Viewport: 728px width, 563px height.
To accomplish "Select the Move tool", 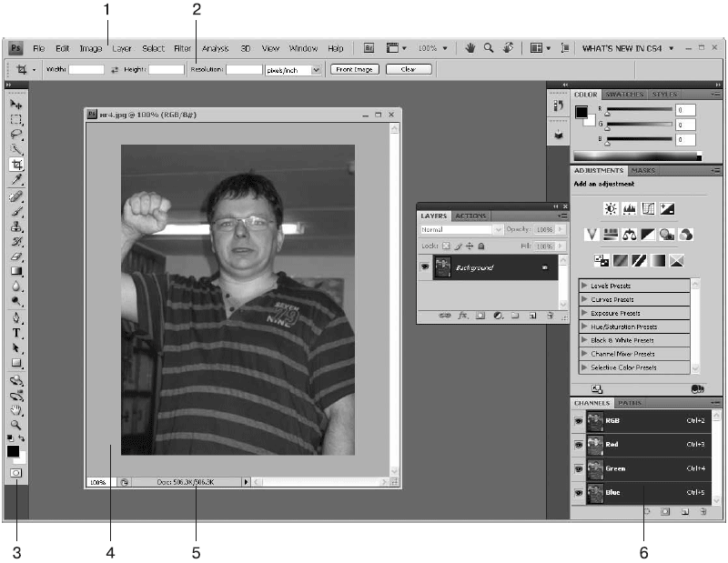I will coord(16,106).
